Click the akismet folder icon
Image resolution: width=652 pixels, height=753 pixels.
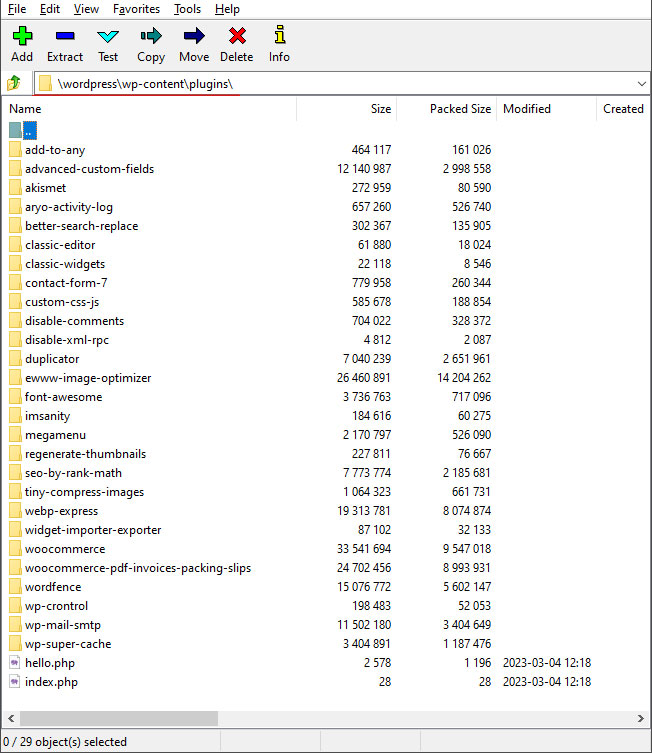pyautogui.click(x=15, y=188)
